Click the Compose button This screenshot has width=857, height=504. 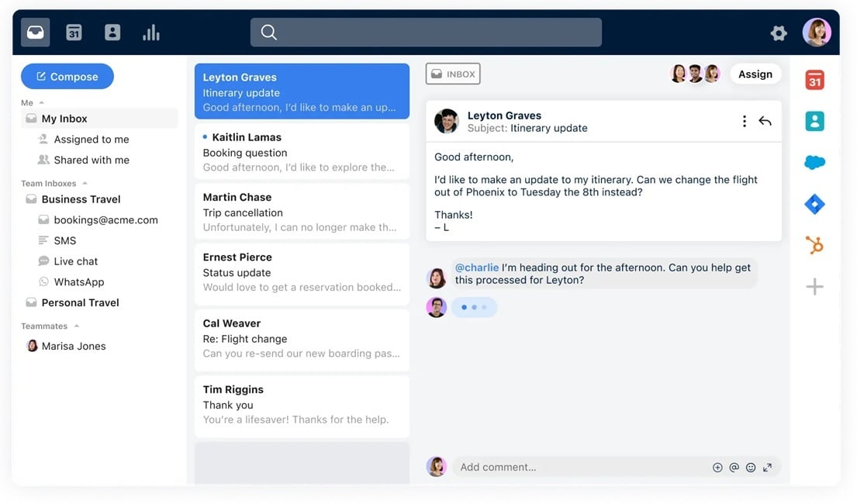(x=67, y=77)
